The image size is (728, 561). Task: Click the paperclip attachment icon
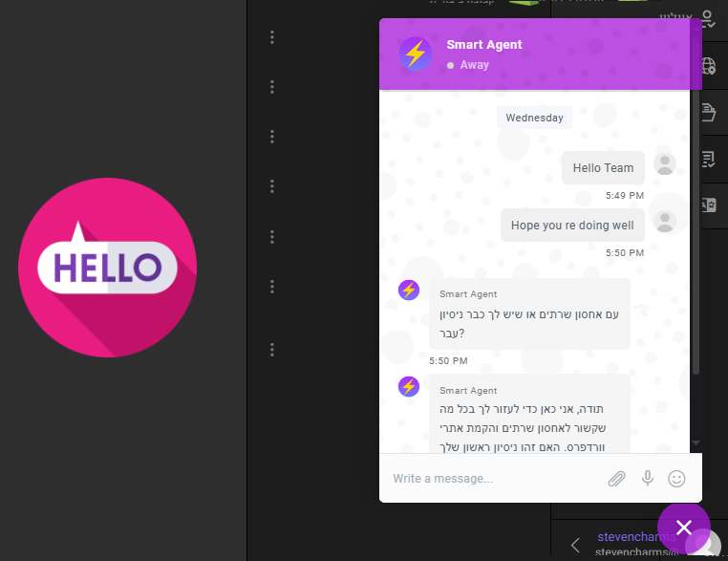click(x=616, y=479)
